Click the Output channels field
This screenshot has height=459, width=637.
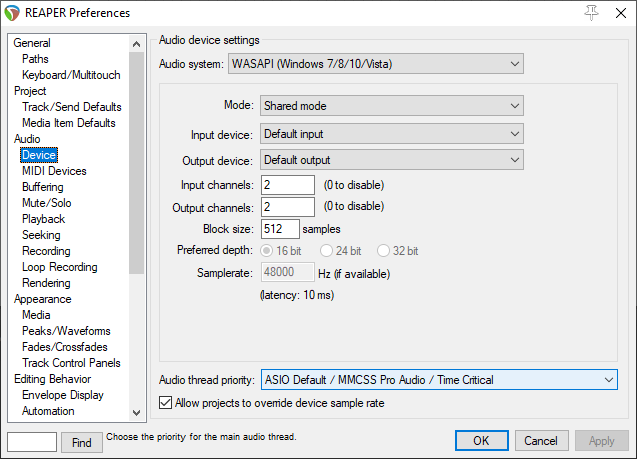pos(288,207)
